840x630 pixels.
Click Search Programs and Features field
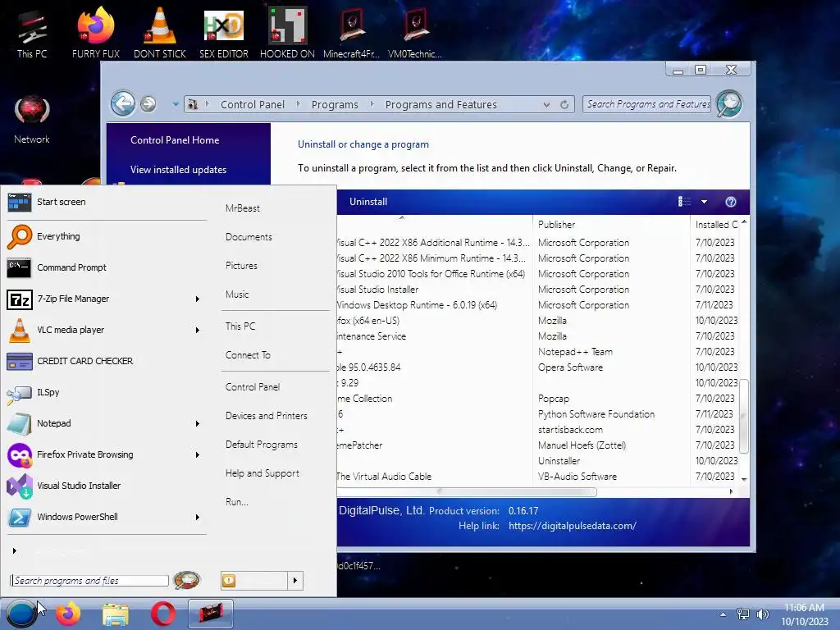point(647,104)
